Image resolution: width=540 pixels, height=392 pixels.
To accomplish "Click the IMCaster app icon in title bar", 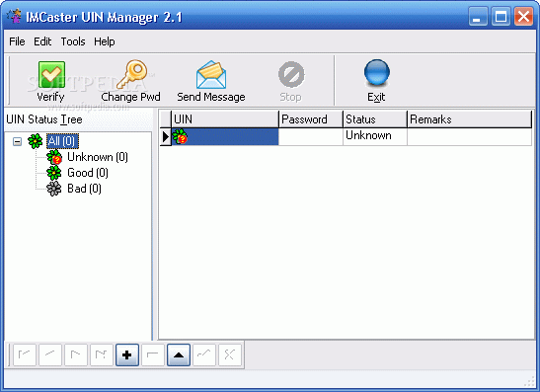I will pos(14,16).
